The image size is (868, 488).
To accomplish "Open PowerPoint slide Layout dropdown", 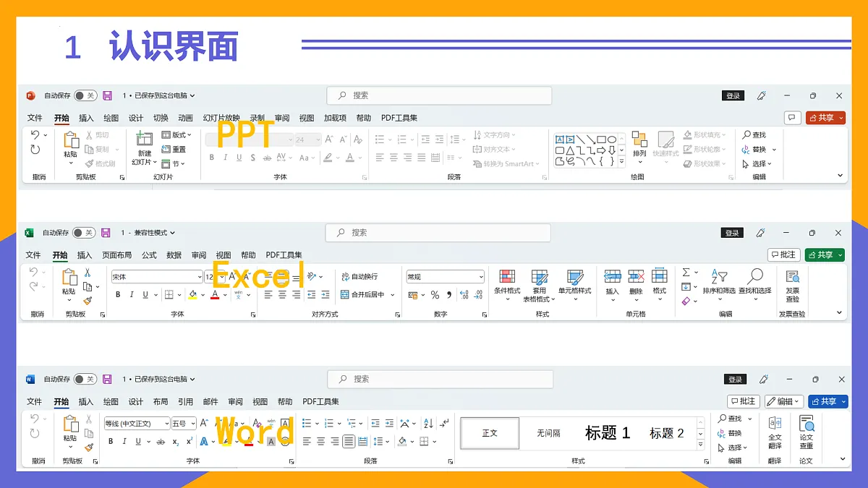I will point(176,135).
